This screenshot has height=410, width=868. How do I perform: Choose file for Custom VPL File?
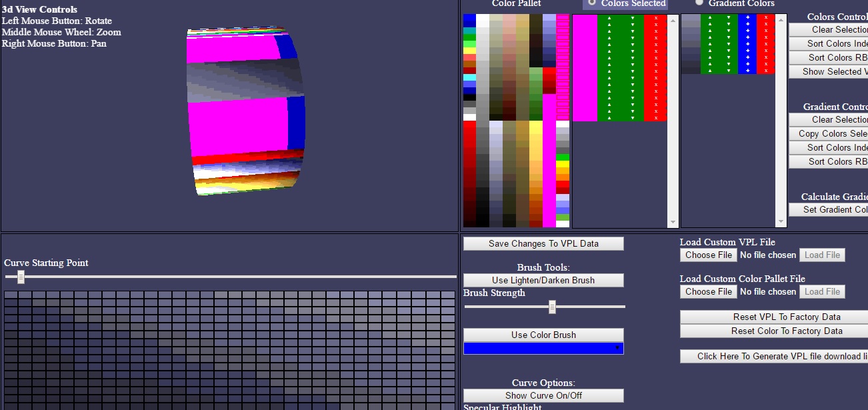point(709,255)
